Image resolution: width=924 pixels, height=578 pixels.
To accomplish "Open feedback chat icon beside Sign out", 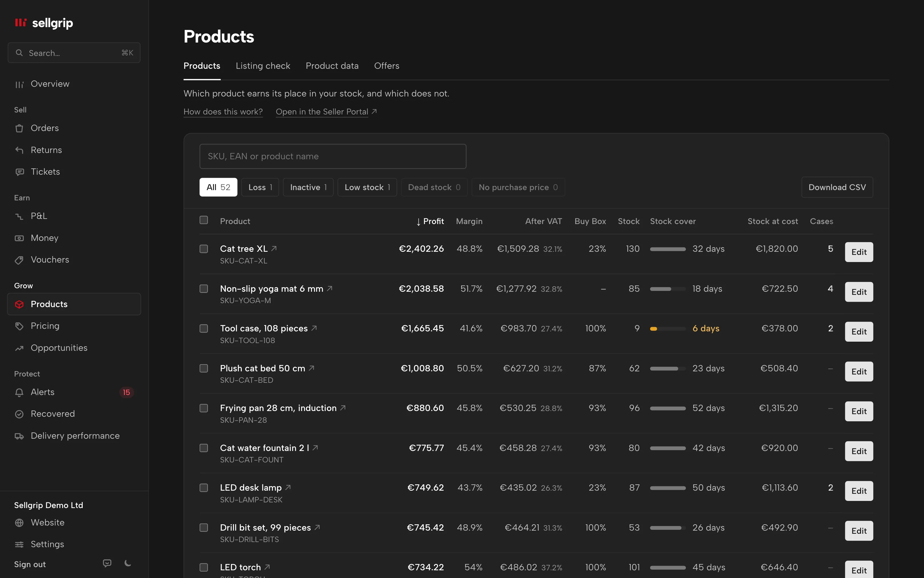I will point(107,563).
